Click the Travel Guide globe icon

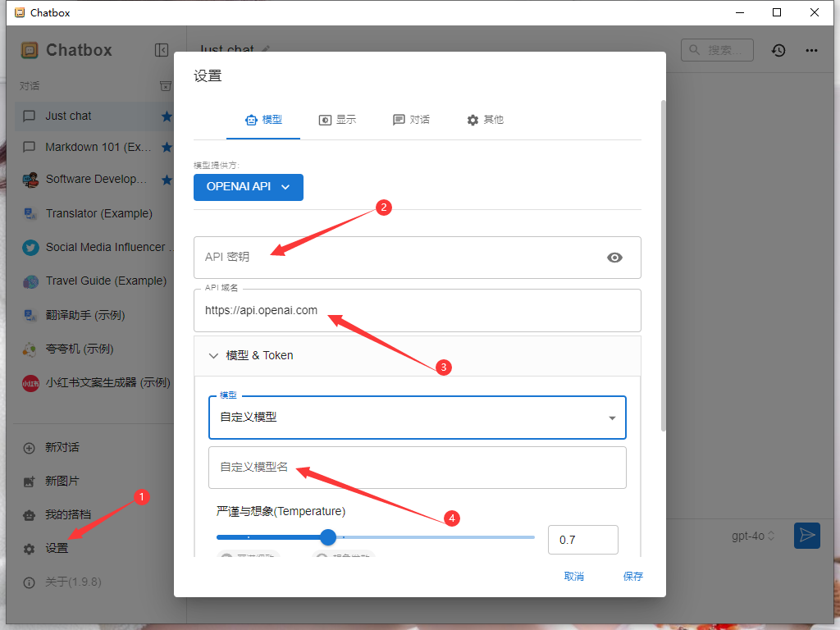(30, 281)
